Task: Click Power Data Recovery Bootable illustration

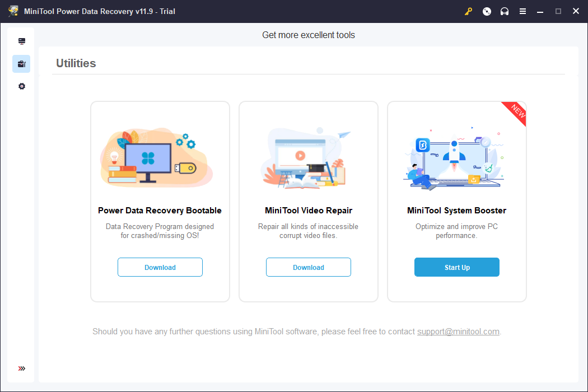Action: click(157, 157)
